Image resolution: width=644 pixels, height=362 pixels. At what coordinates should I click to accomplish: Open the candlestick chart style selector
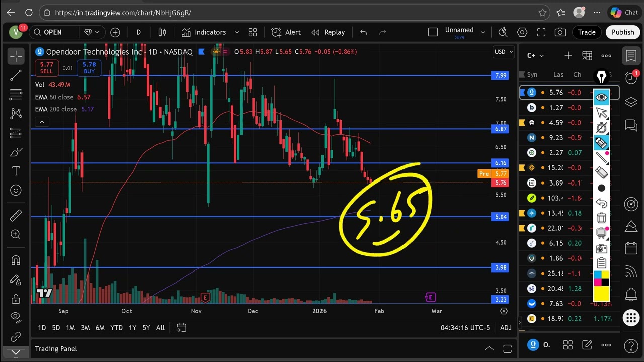(x=162, y=32)
